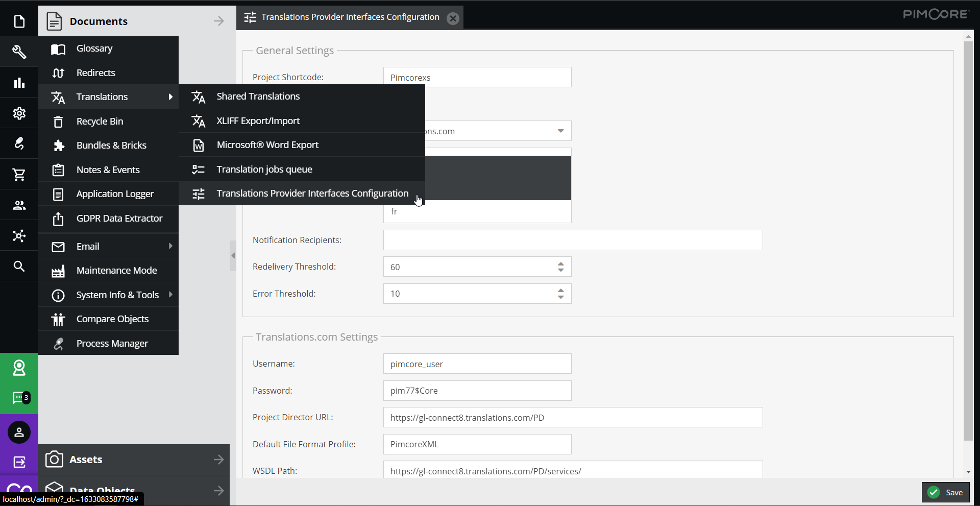
Task: Click the Maintenance Mode factory icon
Action: [x=58, y=271]
